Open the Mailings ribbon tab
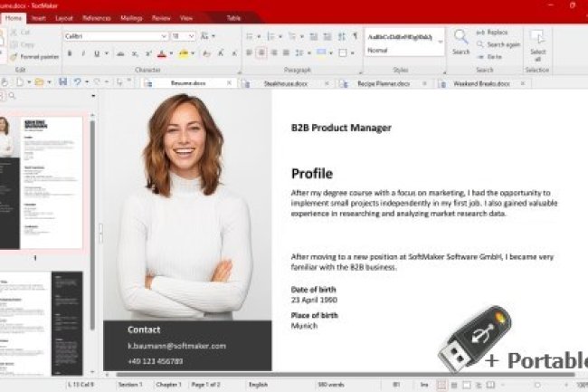Screen dimensions: 588x392 (131, 18)
